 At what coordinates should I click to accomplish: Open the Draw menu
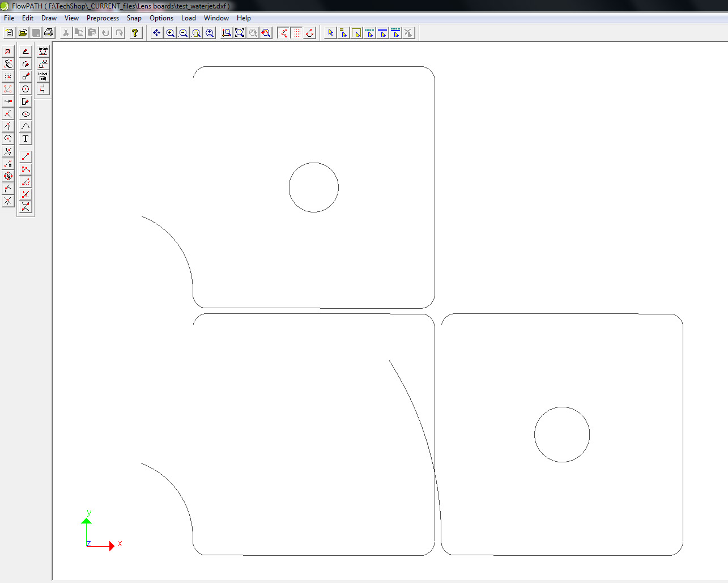(49, 18)
